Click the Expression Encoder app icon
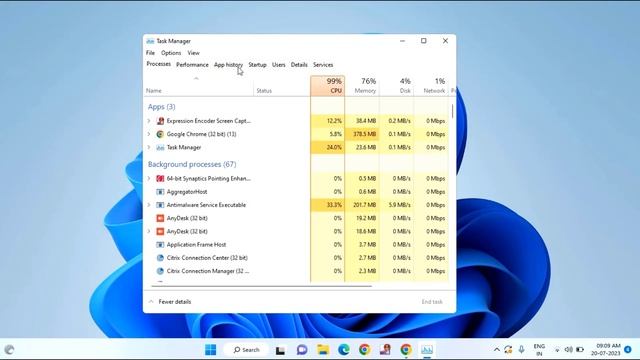Viewport: 640px width, 360px height. [160, 121]
